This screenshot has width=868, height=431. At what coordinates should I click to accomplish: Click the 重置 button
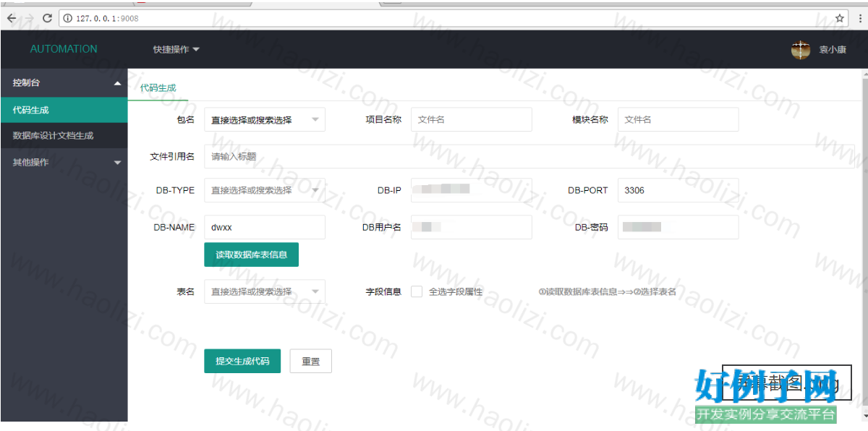[x=311, y=361]
